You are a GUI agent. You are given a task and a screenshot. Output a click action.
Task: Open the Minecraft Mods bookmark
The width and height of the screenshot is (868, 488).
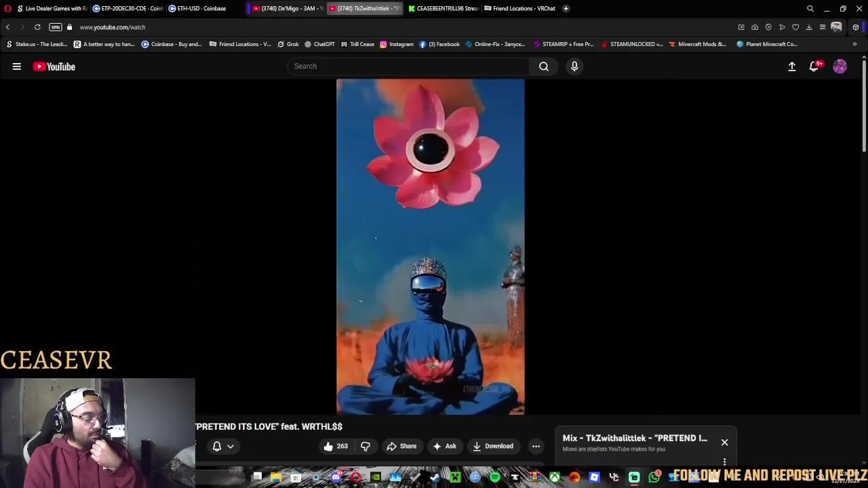[697, 44]
